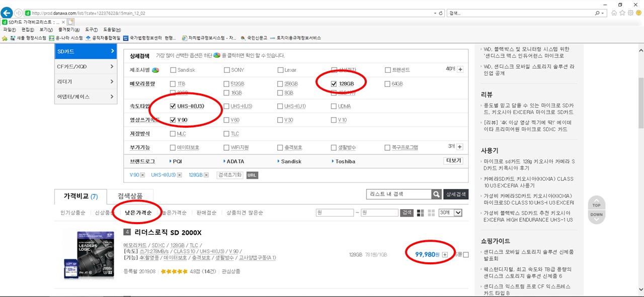Open the browser home icon
644x297 pixels.
tap(614, 13)
